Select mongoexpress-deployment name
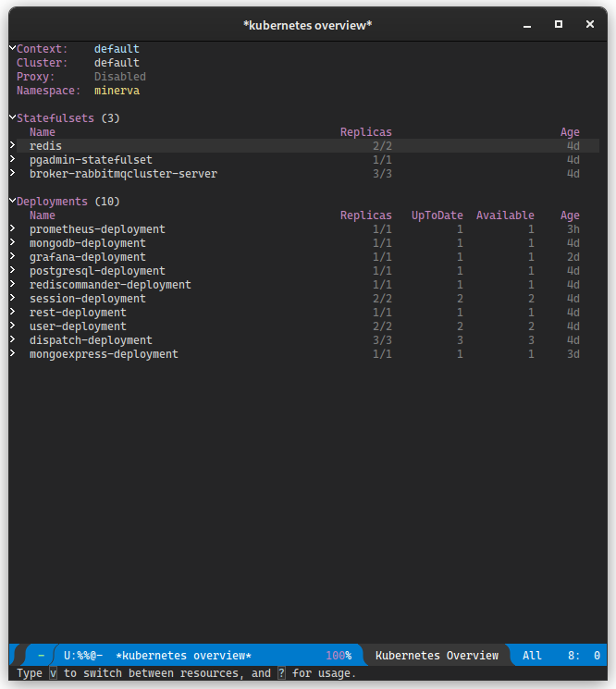The width and height of the screenshot is (616, 689). (x=105, y=354)
